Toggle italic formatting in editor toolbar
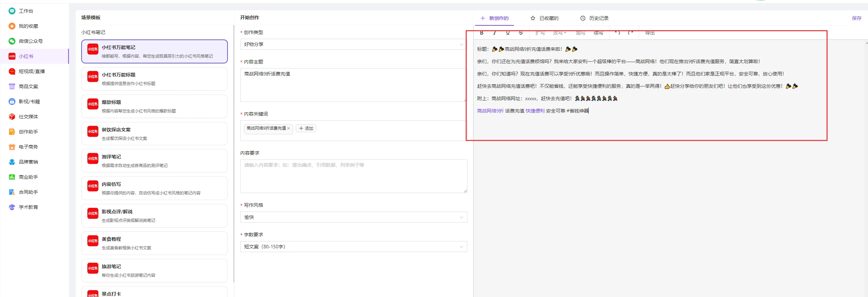The height and width of the screenshot is (297, 868). (494, 33)
